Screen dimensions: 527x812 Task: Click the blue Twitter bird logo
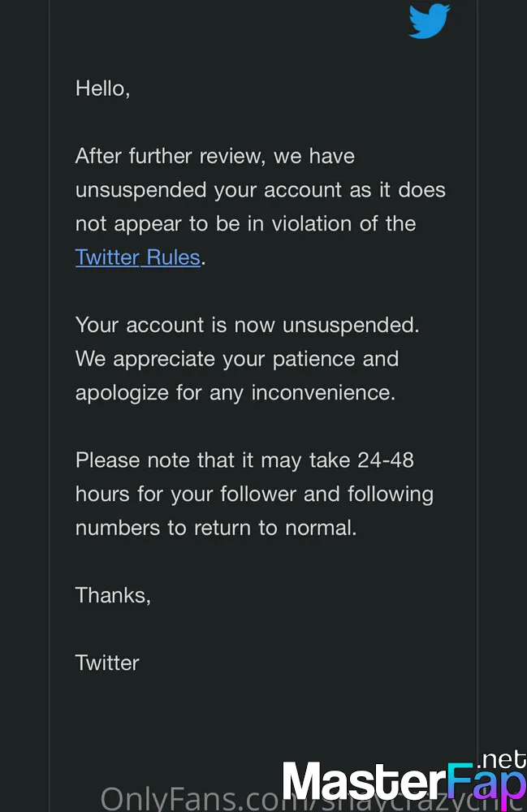point(430,21)
